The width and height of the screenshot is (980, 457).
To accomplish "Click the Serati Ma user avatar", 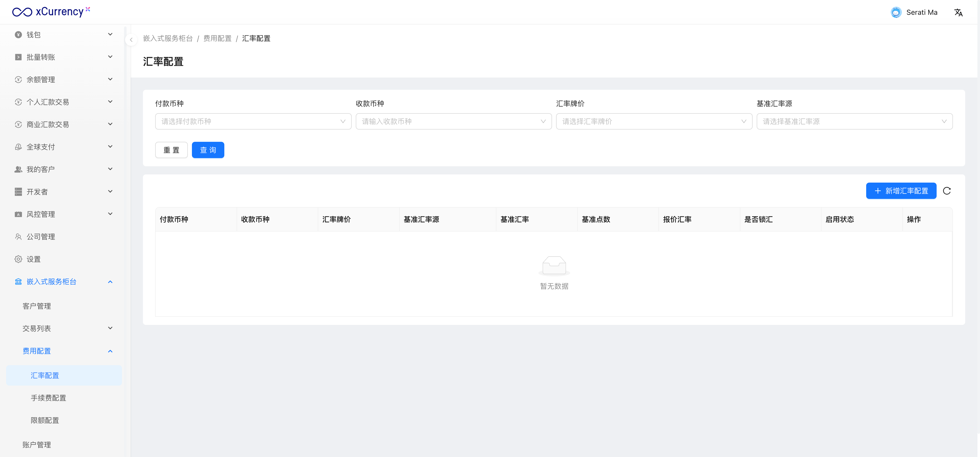I will pos(896,12).
